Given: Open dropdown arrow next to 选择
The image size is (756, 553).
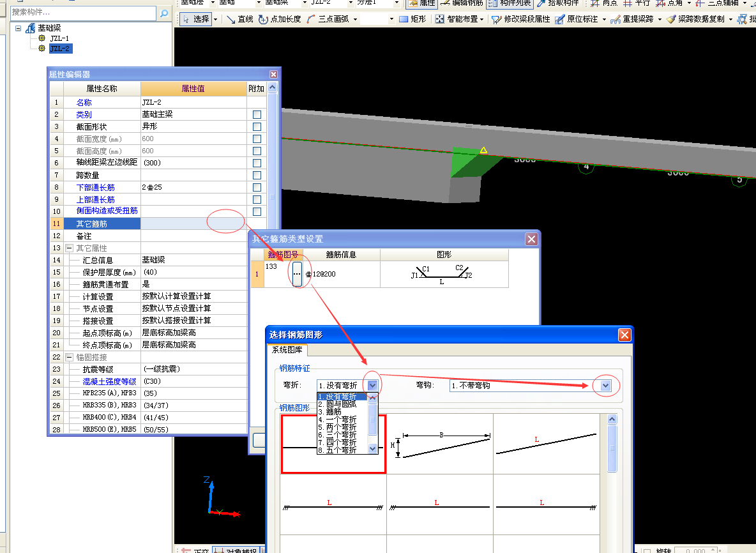Looking at the screenshot, I should pos(216,19).
